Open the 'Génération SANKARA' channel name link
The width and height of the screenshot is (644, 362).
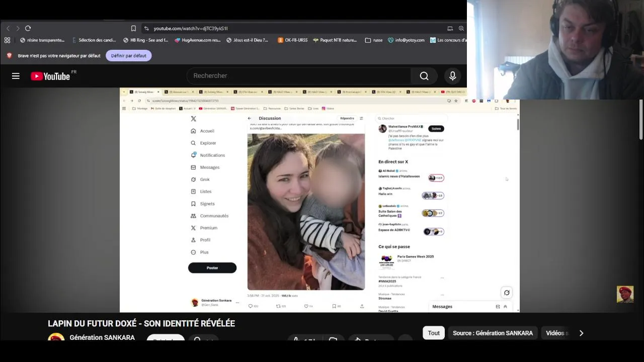(102, 337)
